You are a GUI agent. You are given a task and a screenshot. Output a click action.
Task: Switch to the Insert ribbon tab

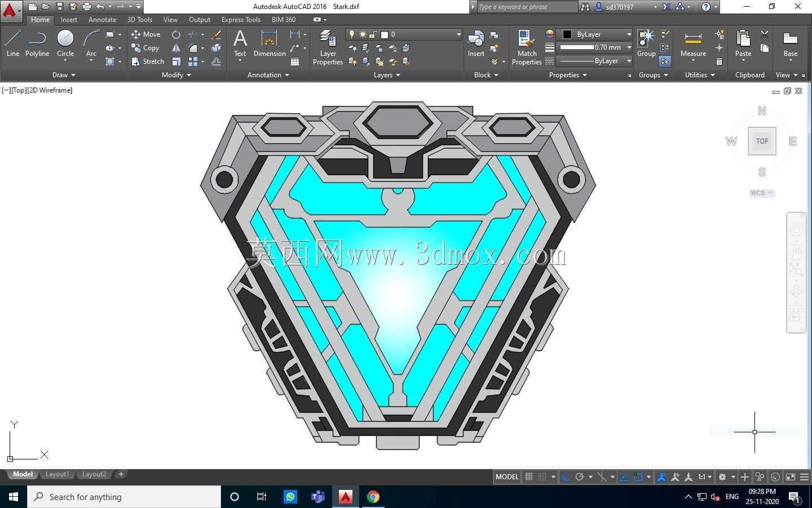[x=69, y=20]
